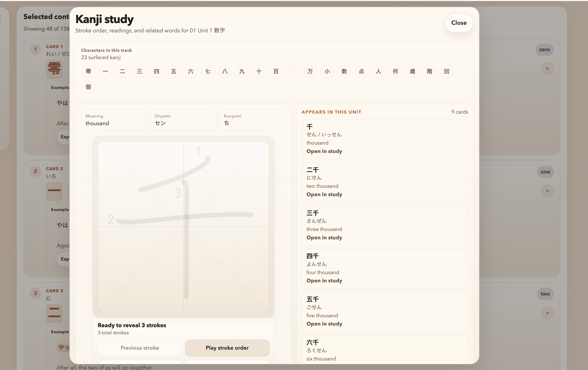Select the 小 kanji chip

point(327,71)
